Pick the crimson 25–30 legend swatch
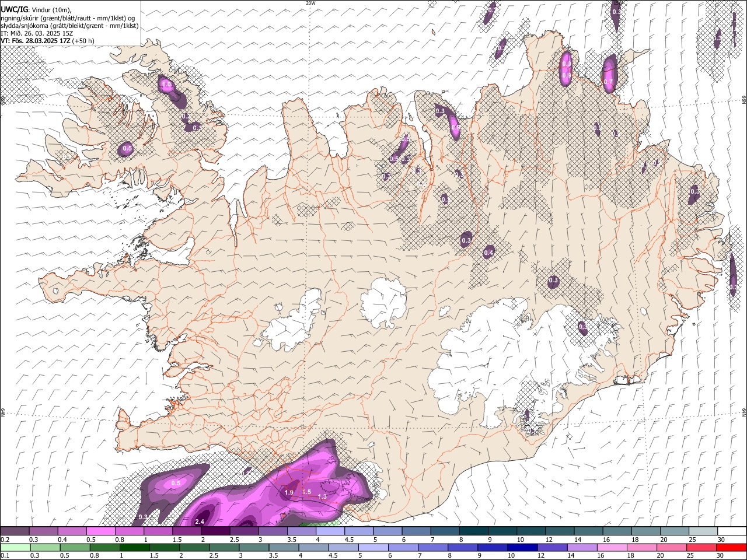The height and width of the screenshot is (560, 747). click(x=702, y=547)
